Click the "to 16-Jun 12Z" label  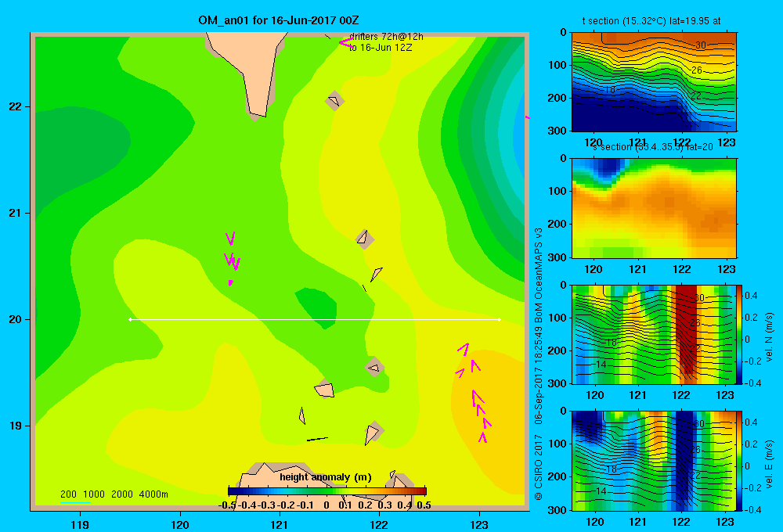[381, 48]
